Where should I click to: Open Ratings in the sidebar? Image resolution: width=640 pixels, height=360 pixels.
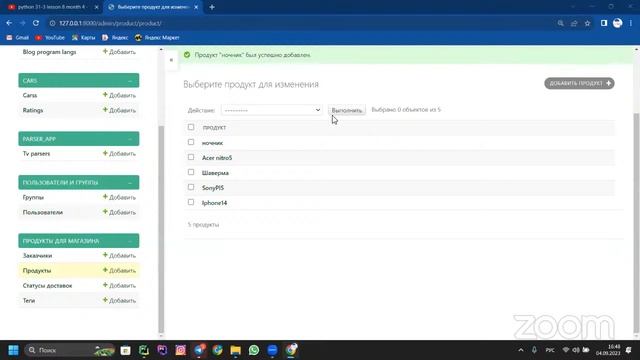tap(33, 110)
